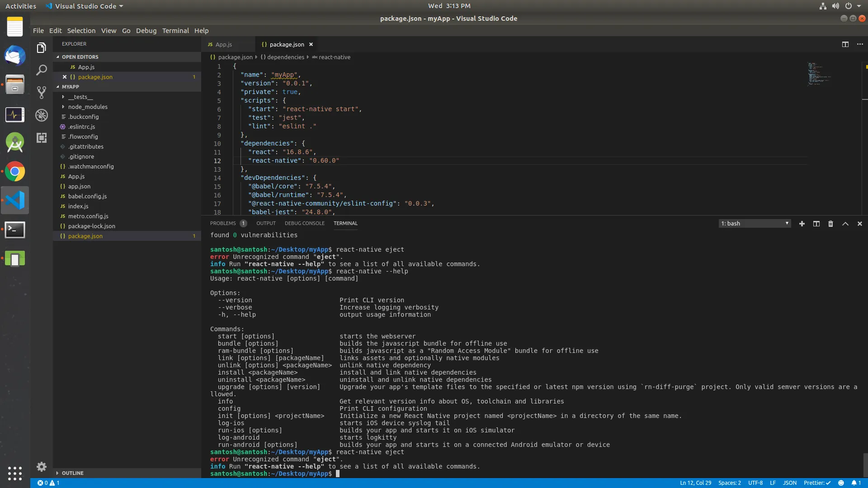Add a new terminal with plus icon
This screenshot has height=488, width=868.
coord(802,224)
